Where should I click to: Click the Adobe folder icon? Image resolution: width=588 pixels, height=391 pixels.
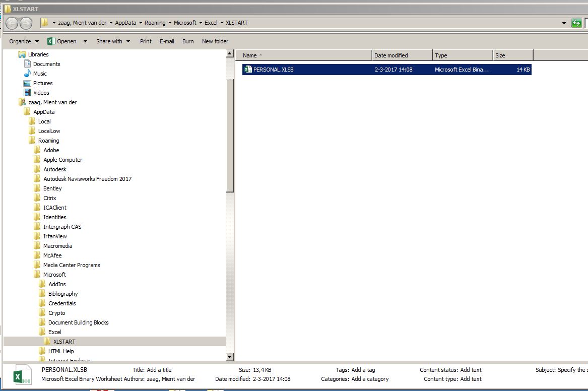pyautogui.click(x=37, y=150)
